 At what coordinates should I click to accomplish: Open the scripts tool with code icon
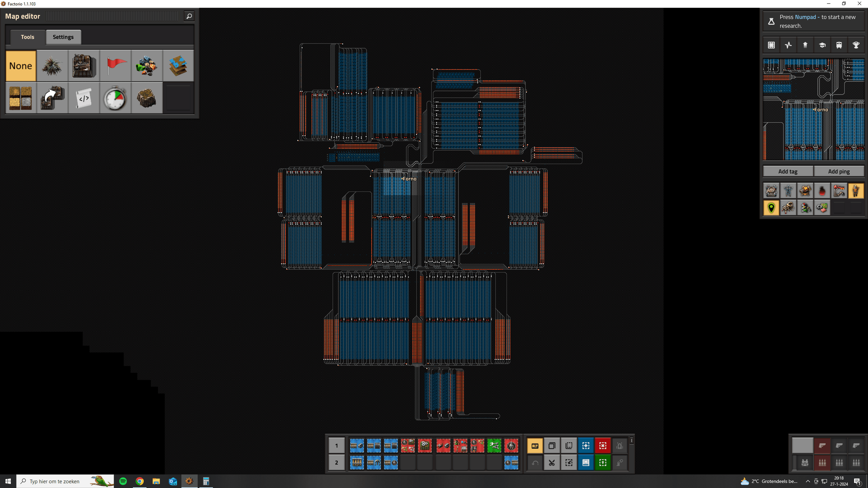[84, 98]
